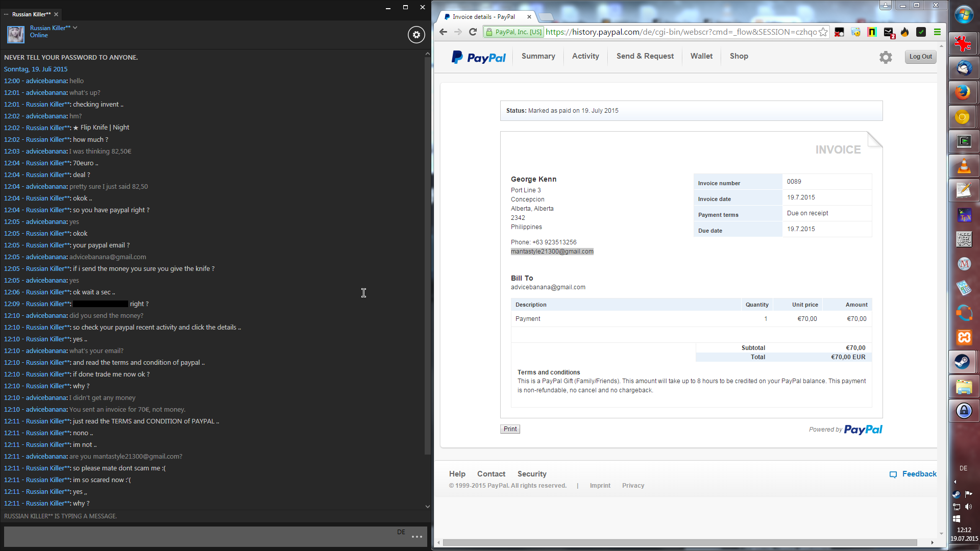Image resolution: width=980 pixels, height=551 pixels.
Task: Open the Steam chat settings gear
Action: [416, 35]
